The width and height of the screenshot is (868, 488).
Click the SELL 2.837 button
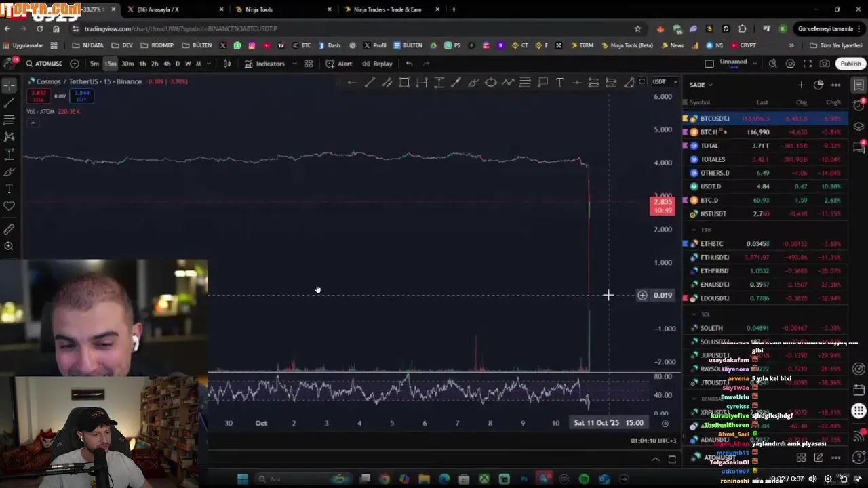(x=39, y=96)
